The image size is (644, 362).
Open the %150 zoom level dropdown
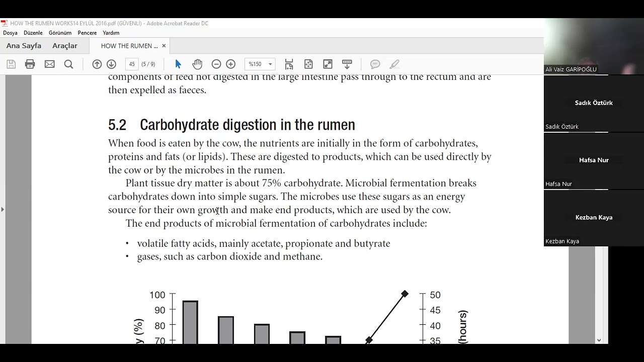pyautogui.click(x=260, y=64)
